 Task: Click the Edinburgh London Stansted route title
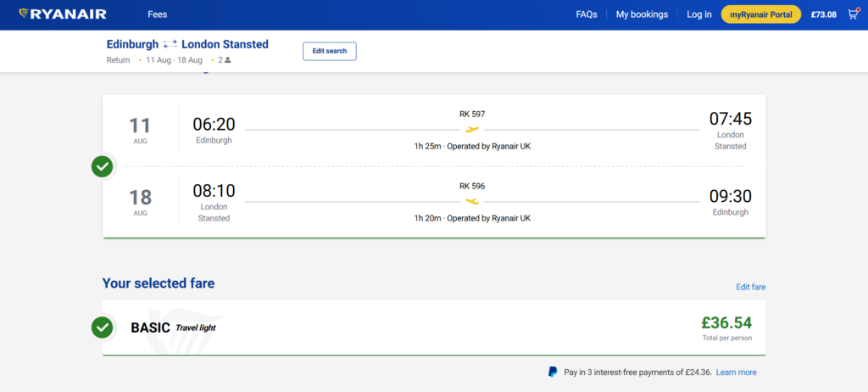tap(187, 44)
